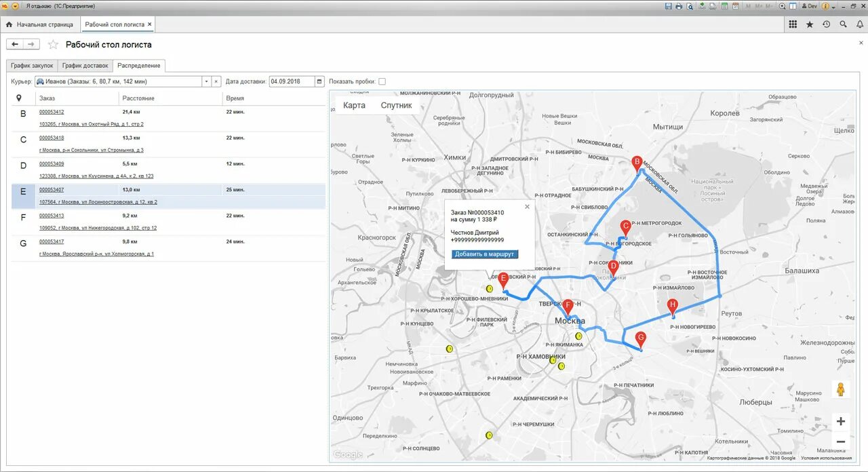
Task: Open the functions menu grid icon
Action: coord(793,24)
